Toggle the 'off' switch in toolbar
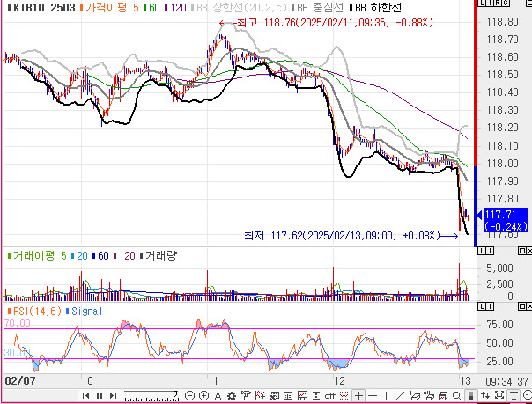 click(x=330, y=395)
